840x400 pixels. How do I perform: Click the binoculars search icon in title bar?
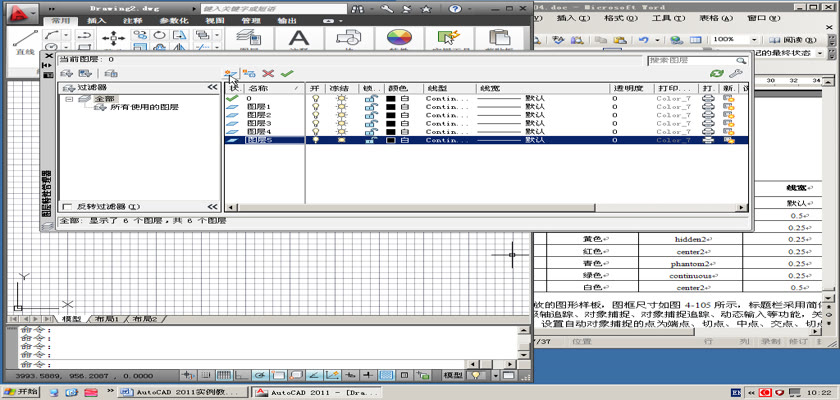point(356,9)
